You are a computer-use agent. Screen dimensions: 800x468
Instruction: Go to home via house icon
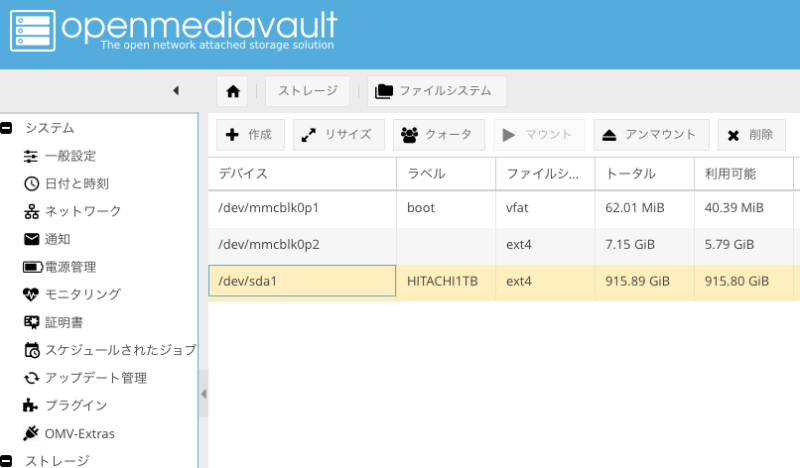(x=233, y=91)
